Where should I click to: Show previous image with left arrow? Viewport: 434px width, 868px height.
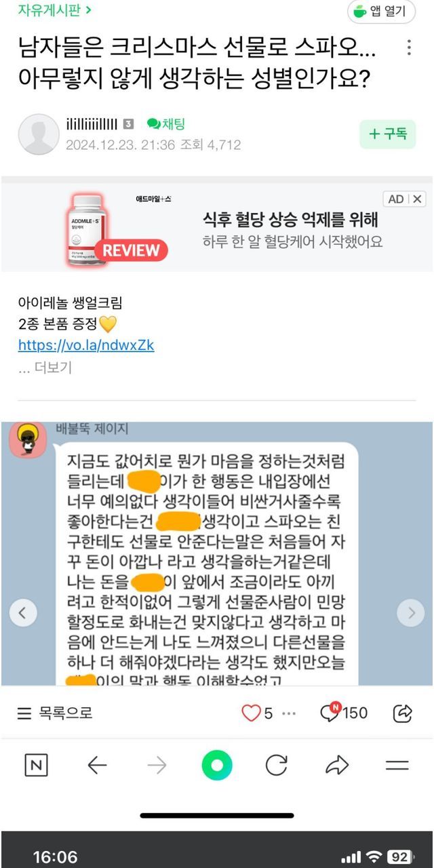[23, 613]
